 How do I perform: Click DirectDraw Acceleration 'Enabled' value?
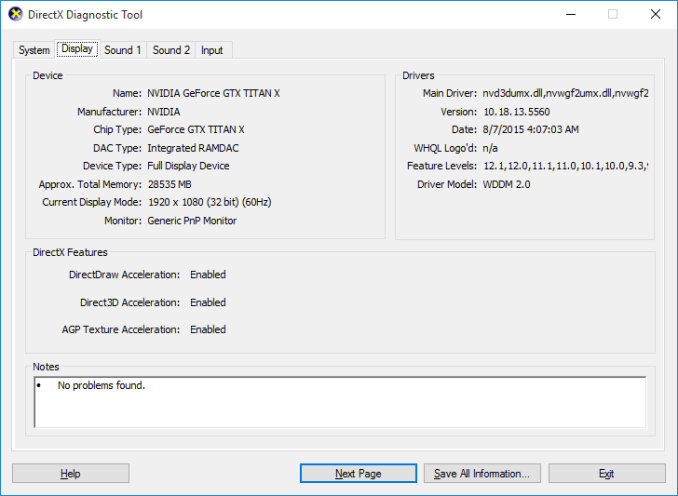pos(208,275)
